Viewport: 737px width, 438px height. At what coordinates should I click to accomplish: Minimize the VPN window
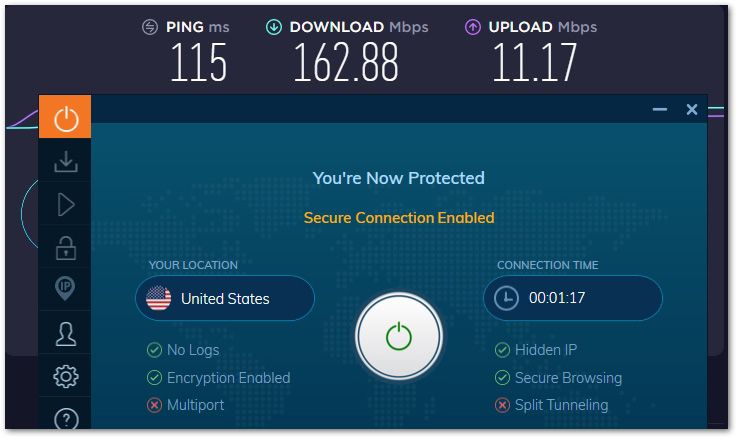659,110
